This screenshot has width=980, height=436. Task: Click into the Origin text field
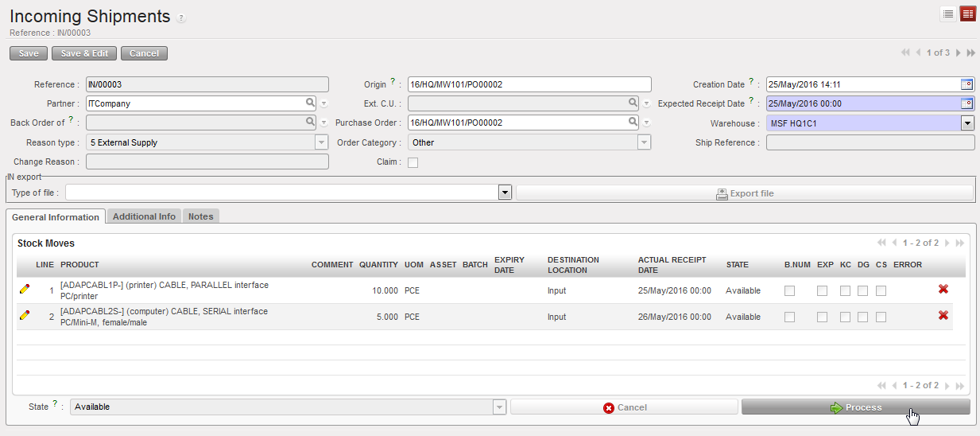[x=528, y=84]
